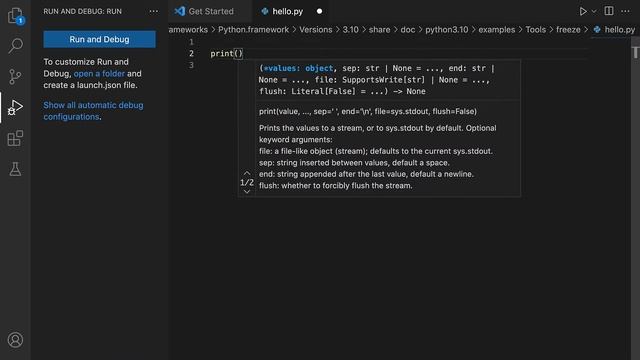The image size is (640, 360).
Task: Expand the run button dropdown arrow
Action: [x=594, y=11]
